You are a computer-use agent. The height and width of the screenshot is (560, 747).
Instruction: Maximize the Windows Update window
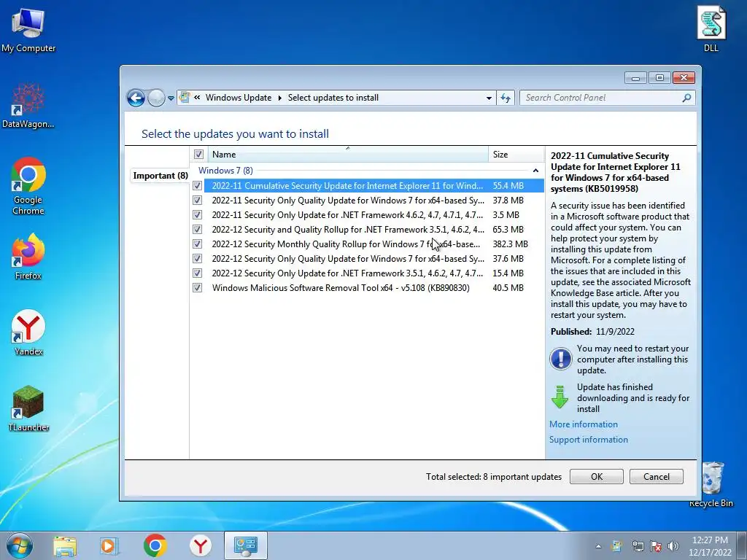(x=659, y=77)
